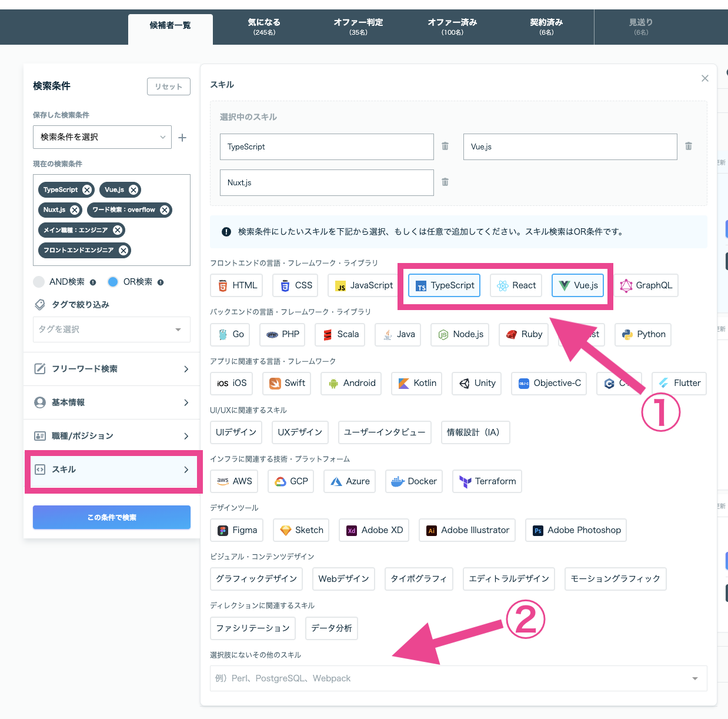Click the リセット button
Image resolution: width=728 pixels, height=719 pixels.
[169, 86]
